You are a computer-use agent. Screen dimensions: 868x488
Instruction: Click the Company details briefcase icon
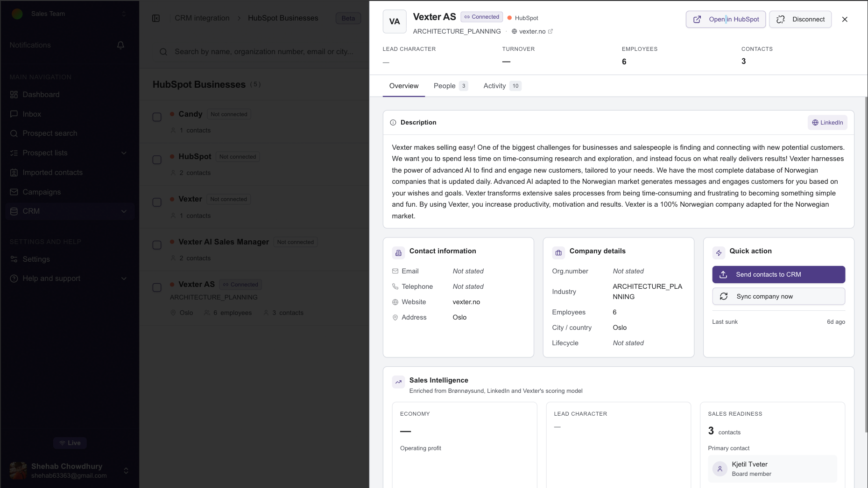tap(559, 253)
